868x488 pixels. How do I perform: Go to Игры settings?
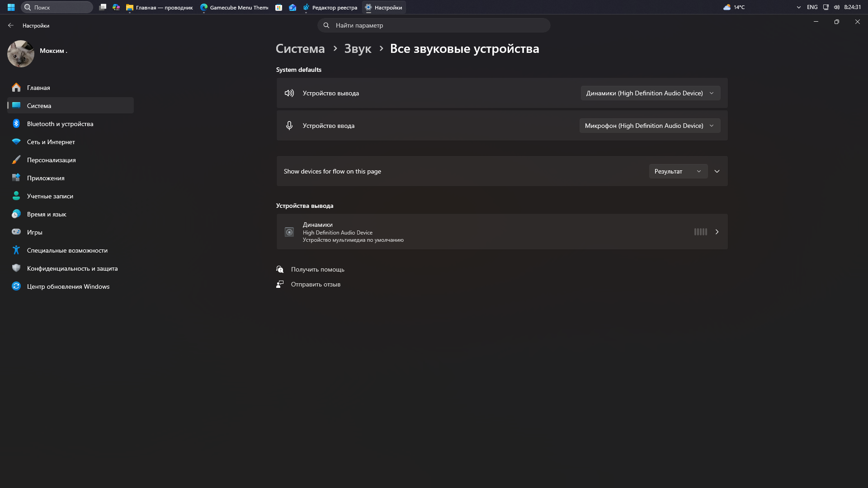pyautogui.click(x=71, y=232)
